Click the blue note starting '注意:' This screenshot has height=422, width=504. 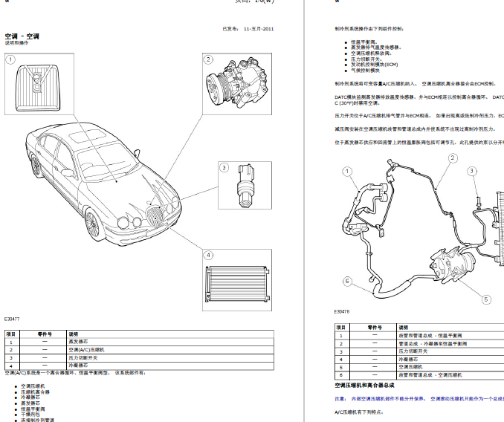tap(419, 399)
